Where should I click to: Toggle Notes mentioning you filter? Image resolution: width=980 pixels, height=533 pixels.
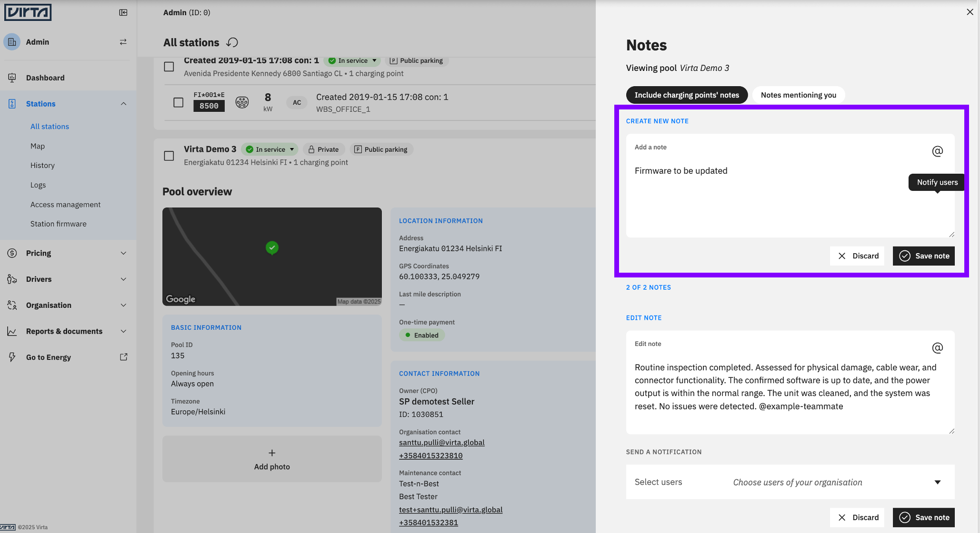pos(799,95)
